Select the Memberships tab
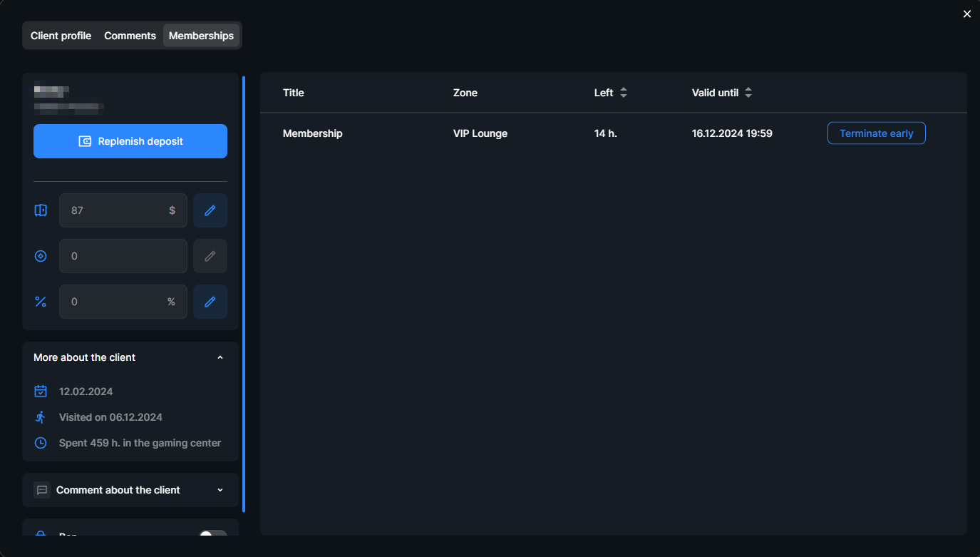 point(201,36)
